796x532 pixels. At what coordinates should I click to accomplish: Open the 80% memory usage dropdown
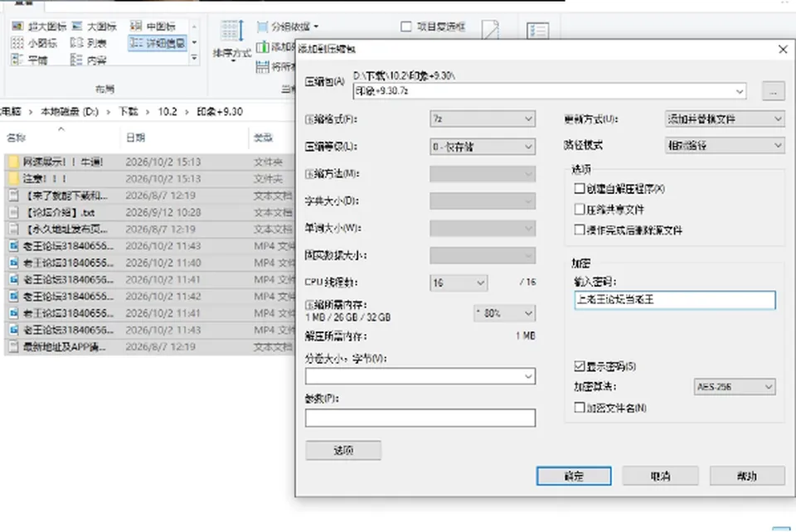[x=504, y=313]
